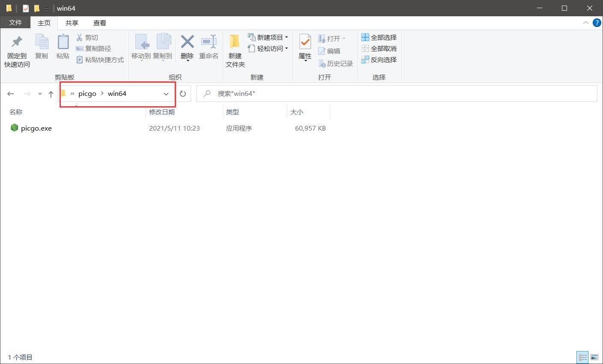Open the New Item (新建项目) menu
Screen dimensions: 603x364
pyautogui.click(x=268, y=38)
